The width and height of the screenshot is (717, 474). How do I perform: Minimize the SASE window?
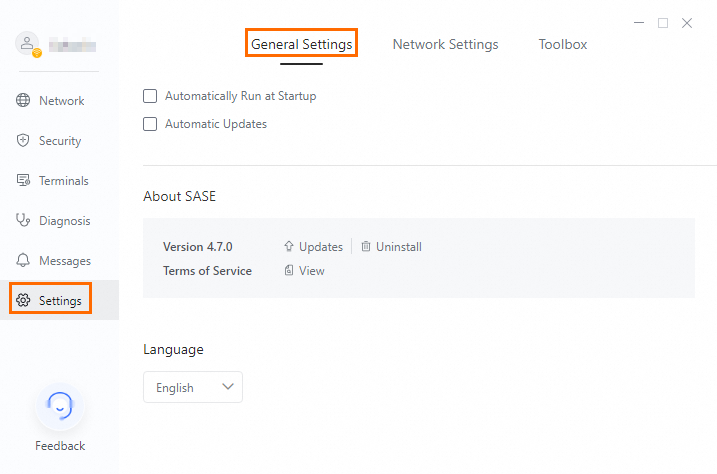638,23
